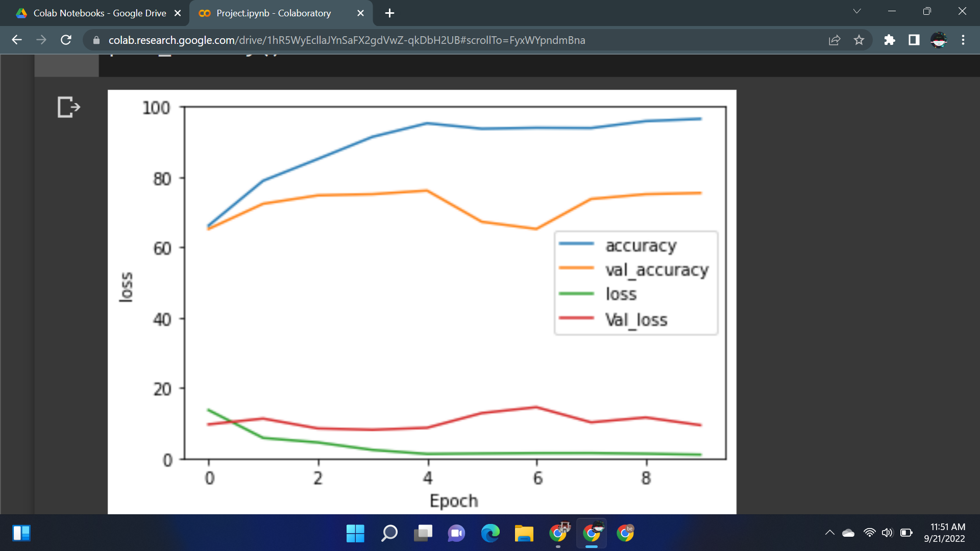Open the first Chrome taskbar icon
The width and height of the screenshot is (980, 551).
pyautogui.click(x=559, y=533)
